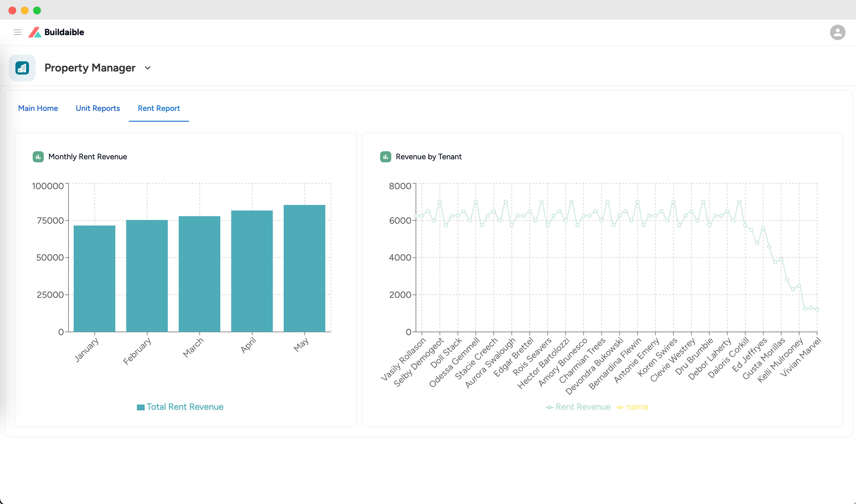Click the Property Manager app icon
This screenshot has width=856, height=504.
[x=22, y=68]
